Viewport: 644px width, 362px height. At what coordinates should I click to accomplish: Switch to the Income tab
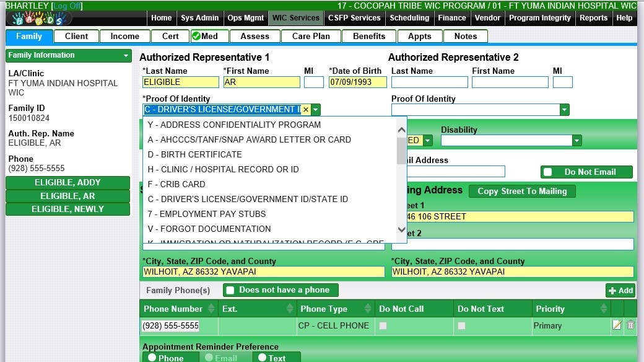[x=124, y=36]
